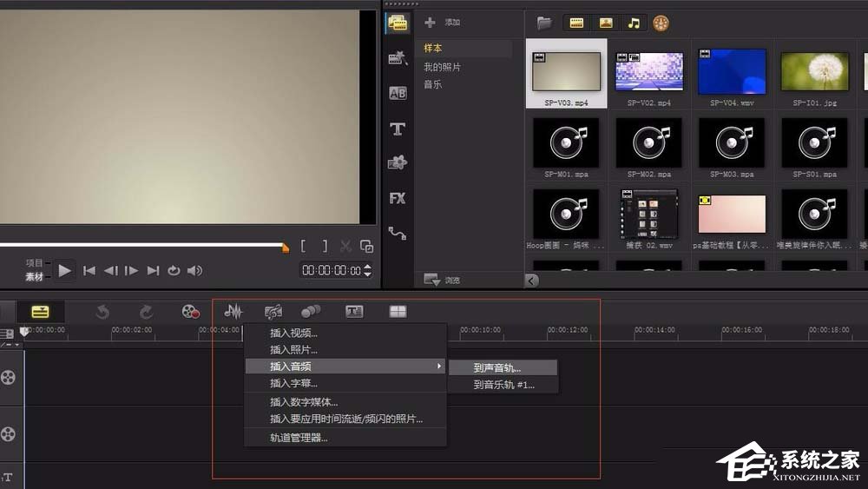This screenshot has width=868, height=489.
Task: Open the Path library with the curve icon
Action: click(398, 233)
